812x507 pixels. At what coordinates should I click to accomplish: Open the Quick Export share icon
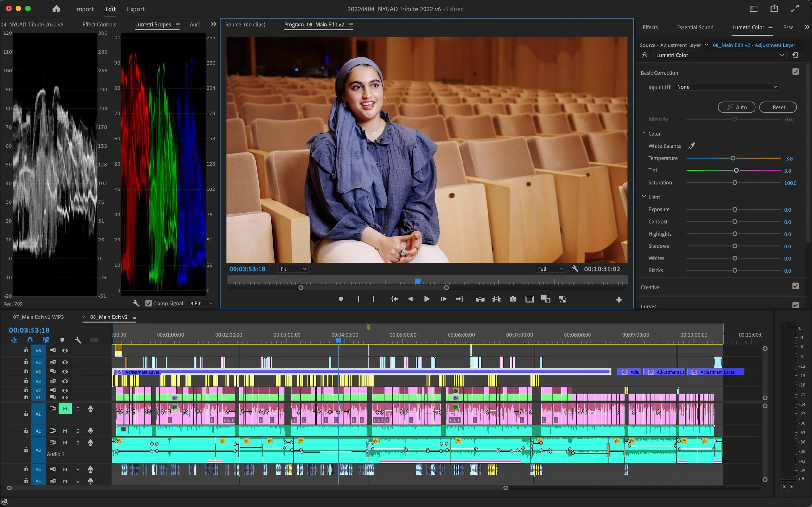click(x=774, y=9)
